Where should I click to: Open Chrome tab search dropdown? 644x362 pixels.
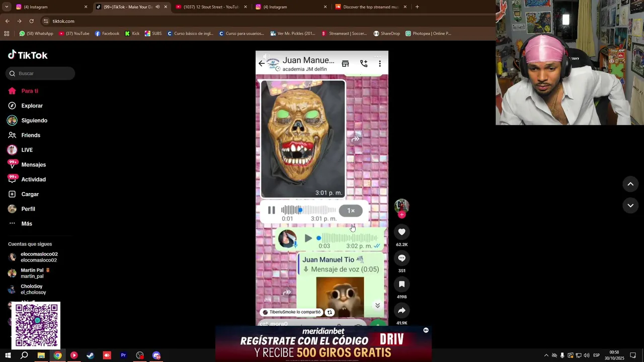click(x=7, y=7)
